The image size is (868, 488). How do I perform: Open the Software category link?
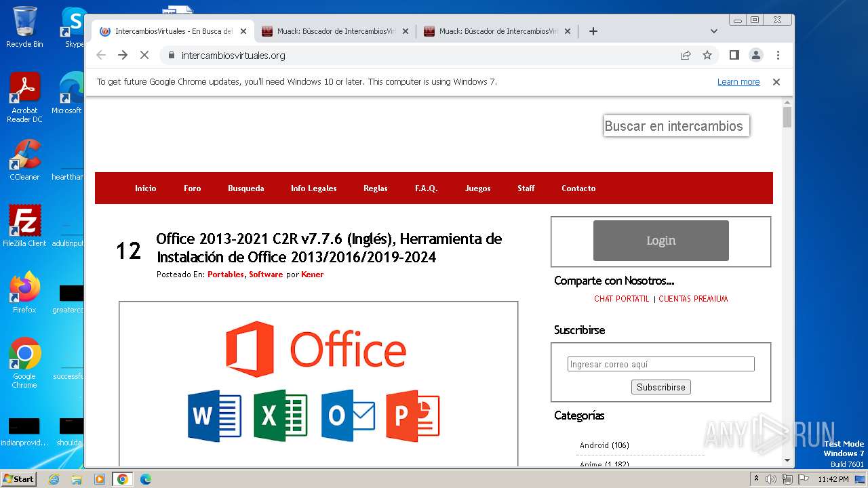pos(266,274)
